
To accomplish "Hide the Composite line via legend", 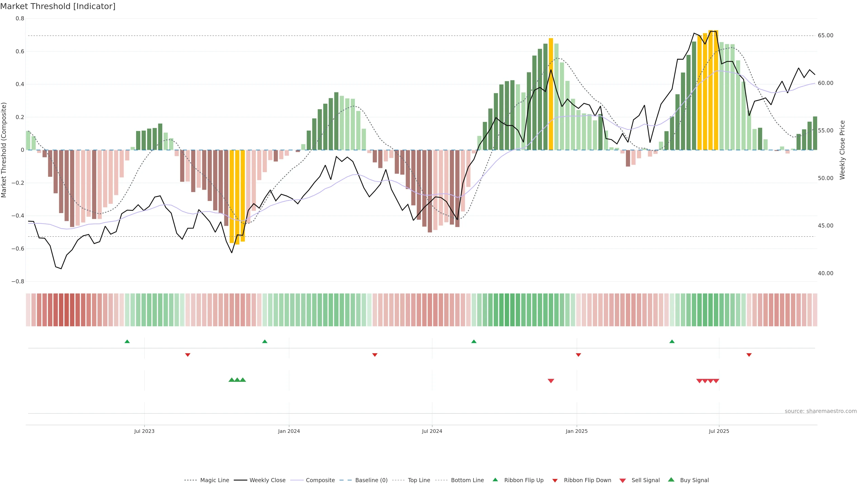I will coord(320,480).
